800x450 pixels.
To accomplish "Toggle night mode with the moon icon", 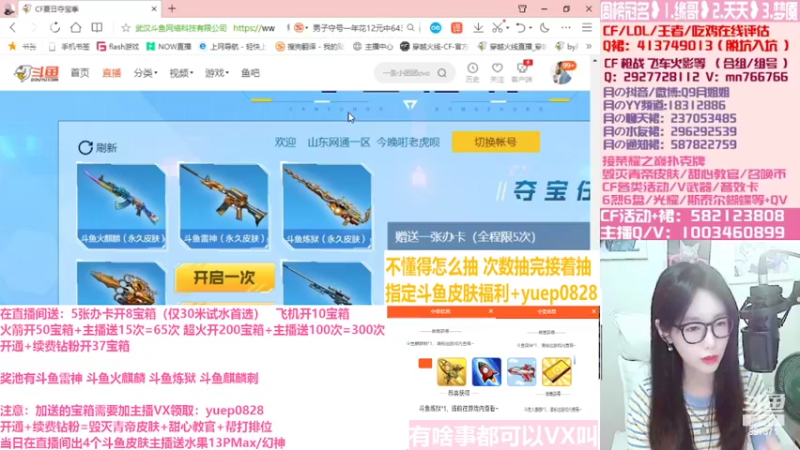I will pyautogui.click(x=545, y=28).
